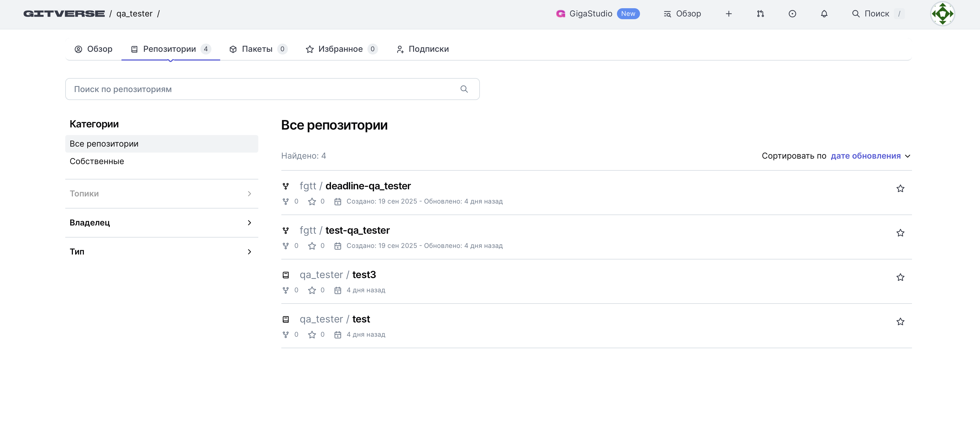Switch to the Пакеты tab
Image resolution: width=980 pixels, height=423 pixels.
coord(257,49)
